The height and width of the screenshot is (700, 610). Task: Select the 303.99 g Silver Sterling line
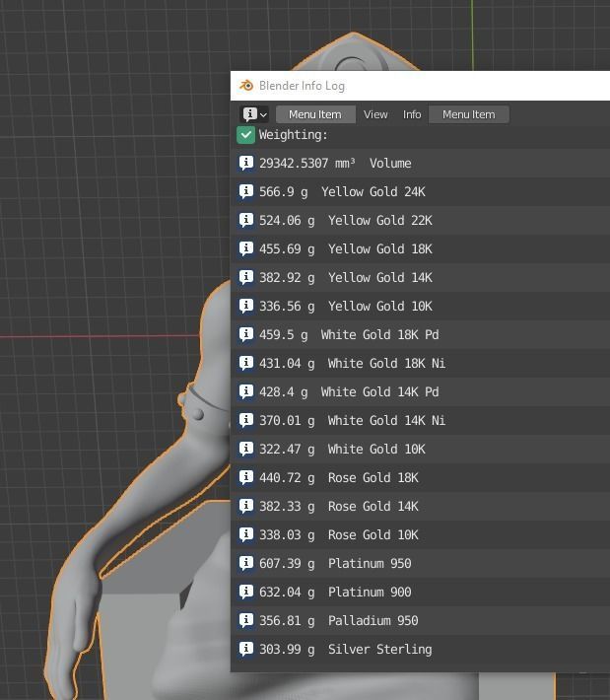pyautogui.click(x=421, y=649)
